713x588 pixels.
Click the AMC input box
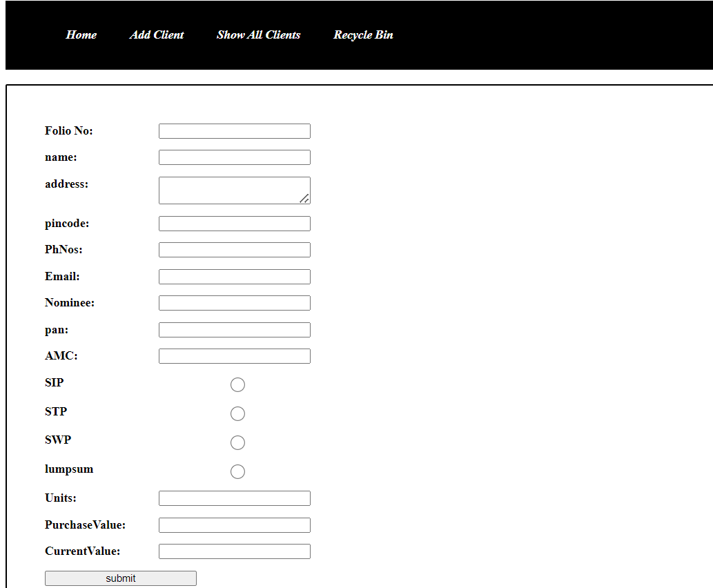[235, 356]
